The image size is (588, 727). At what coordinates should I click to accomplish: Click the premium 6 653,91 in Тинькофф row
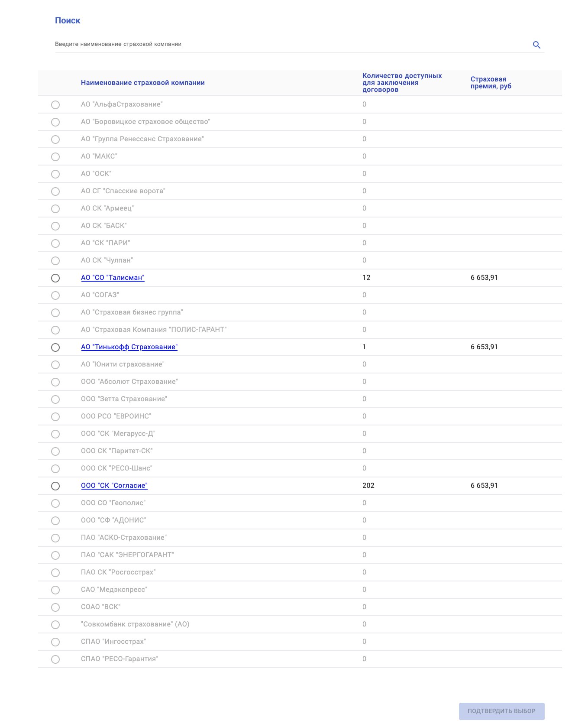coord(484,347)
